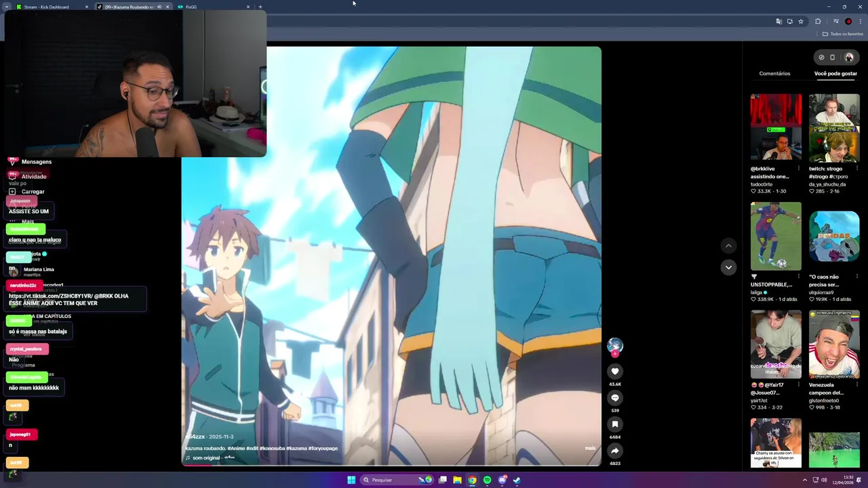The width and height of the screenshot is (868, 488).
Task: Select the 'Você pode gostar' tab
Action: pyautogui.click(x=835, y=73)
